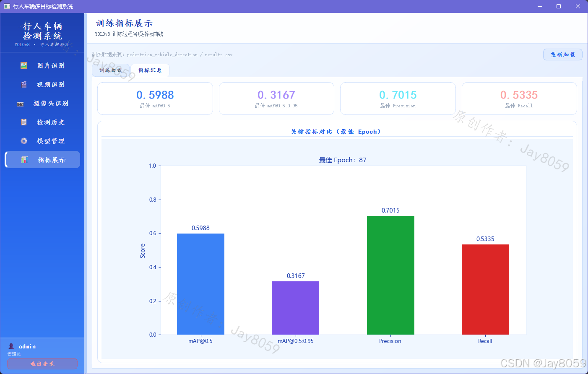
Task: Click the green Precision bar
Action: tap(390, 275)
